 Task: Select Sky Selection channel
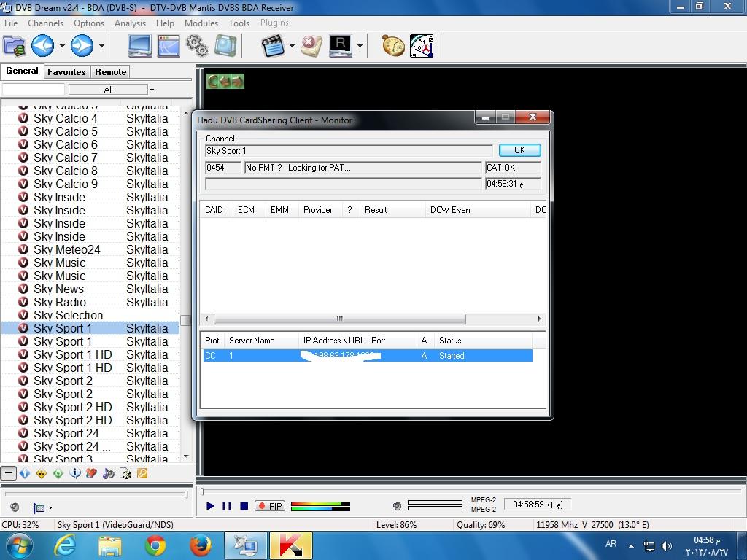(90, 315)
